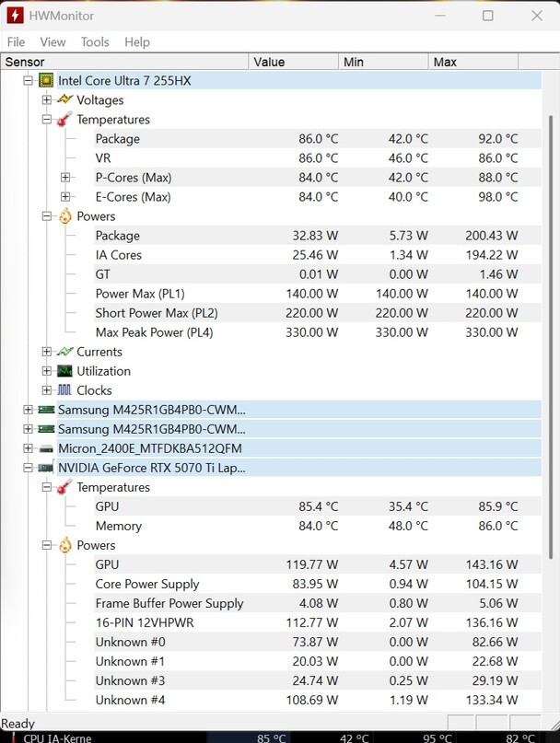Collapse the CPU Powers section

pyautogui.click(x=47, y=216)
